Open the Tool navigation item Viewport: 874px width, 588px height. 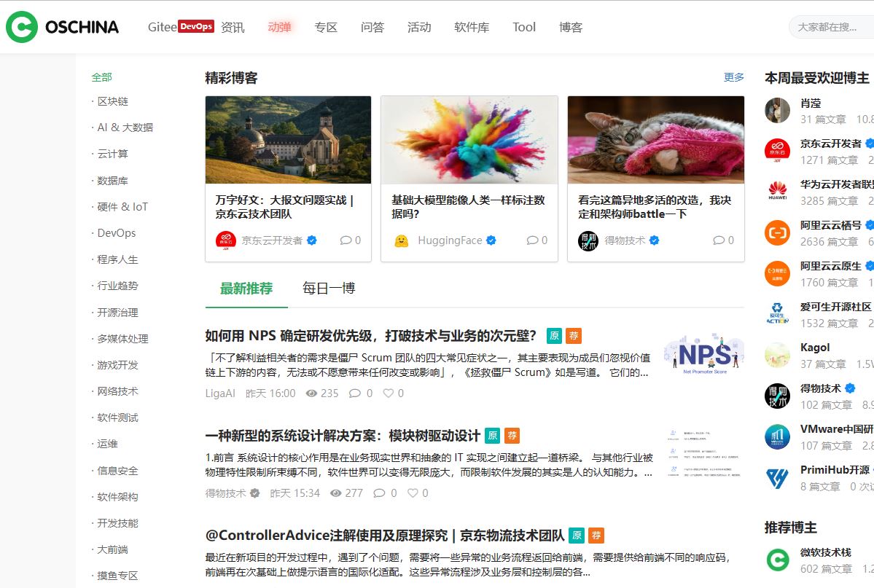coord(524,27)
